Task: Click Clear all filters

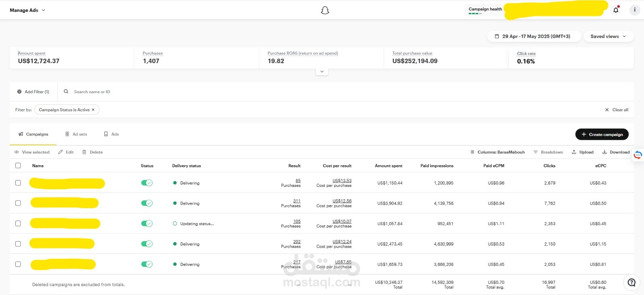Action: coord(617,110)
